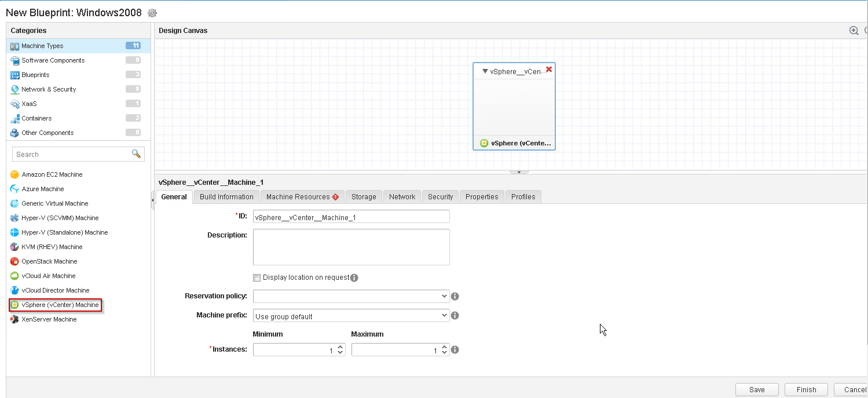Click the blueprint settings gear icon
Image resolution: width=868 pixels, height=398 pixels.
click(152, 13)
